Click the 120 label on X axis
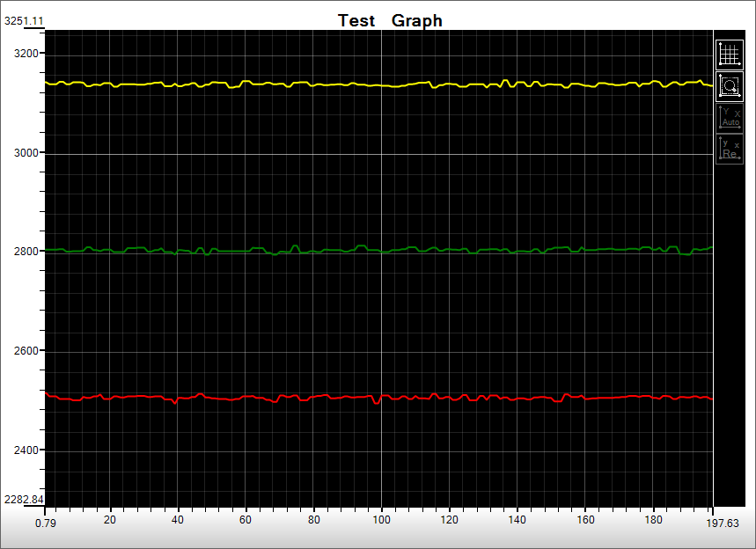 (x=450, y=520)
